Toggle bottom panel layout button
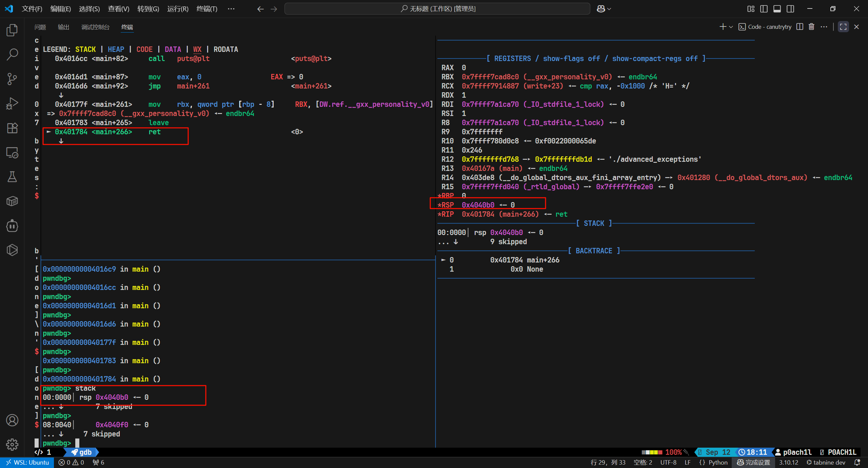 [777, 9]
